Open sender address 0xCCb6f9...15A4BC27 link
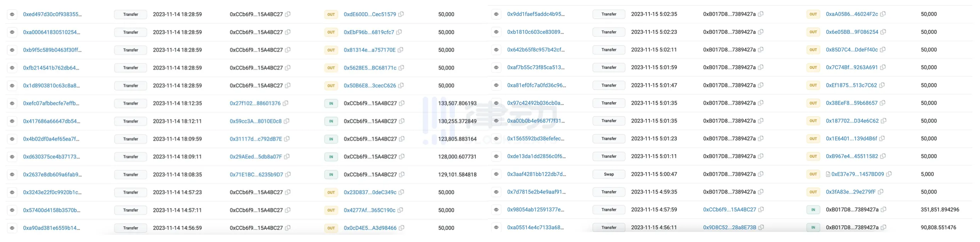Screen dimensions: 980x242 (x=729, y=210)
